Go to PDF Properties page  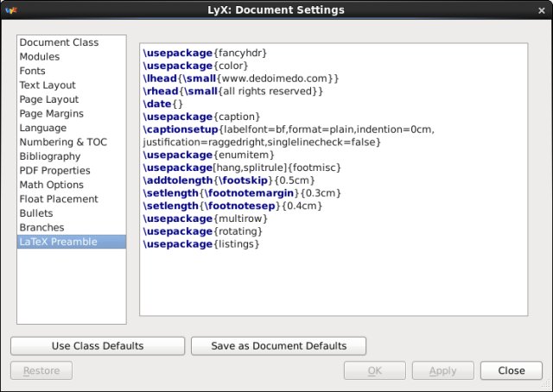pos(71,171)
